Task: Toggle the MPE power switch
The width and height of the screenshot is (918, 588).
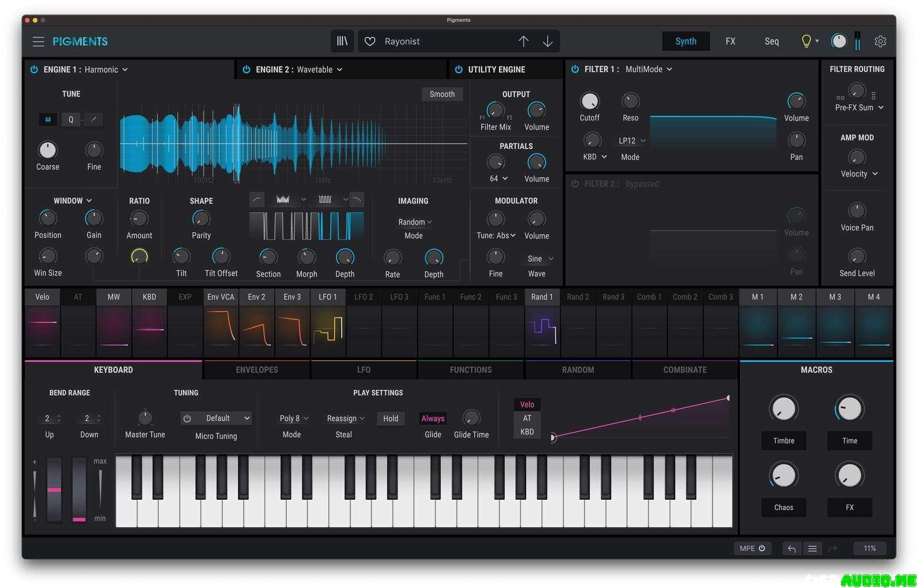Action: point(762,548)
